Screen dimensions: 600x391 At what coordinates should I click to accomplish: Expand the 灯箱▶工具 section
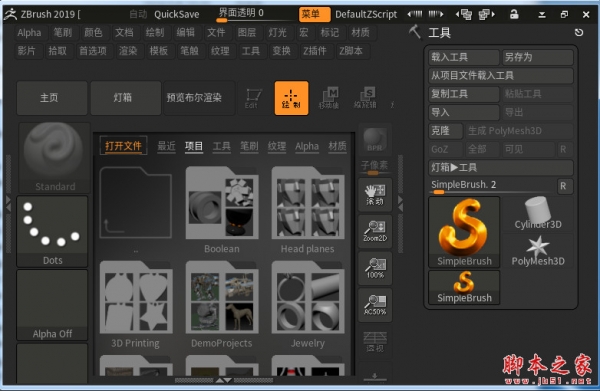point(501,168)
